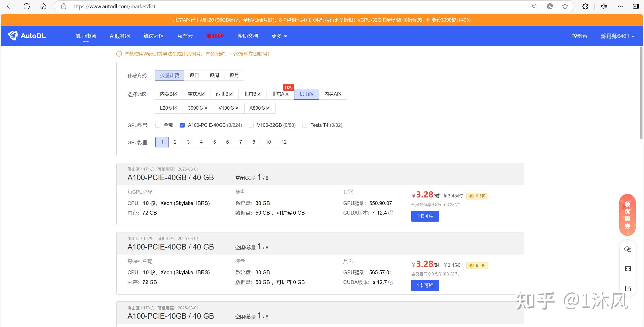Click the feedback comment icon on right edge

coord(628,269)
